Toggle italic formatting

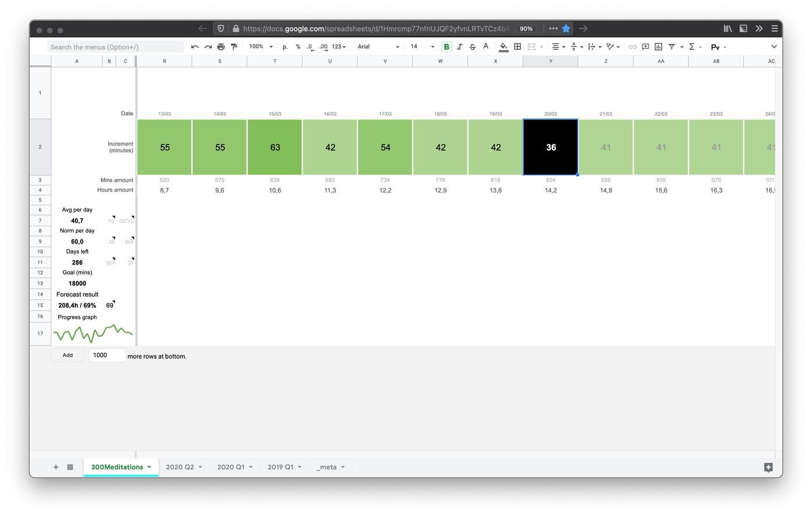coord(459,47)
